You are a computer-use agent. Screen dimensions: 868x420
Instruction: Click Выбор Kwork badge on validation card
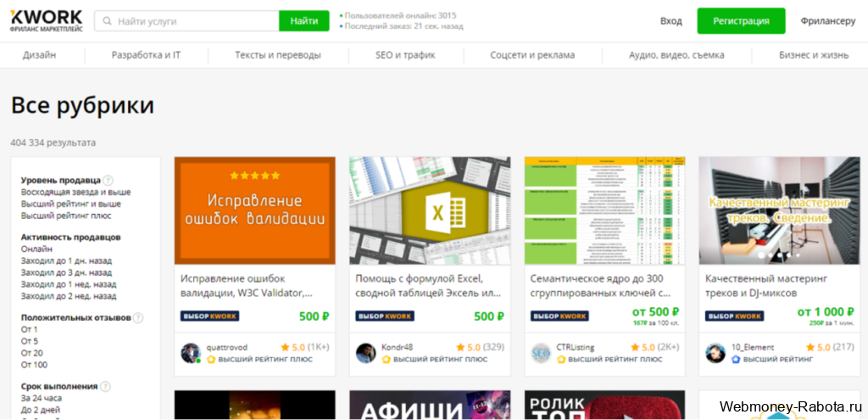point(210,316)
